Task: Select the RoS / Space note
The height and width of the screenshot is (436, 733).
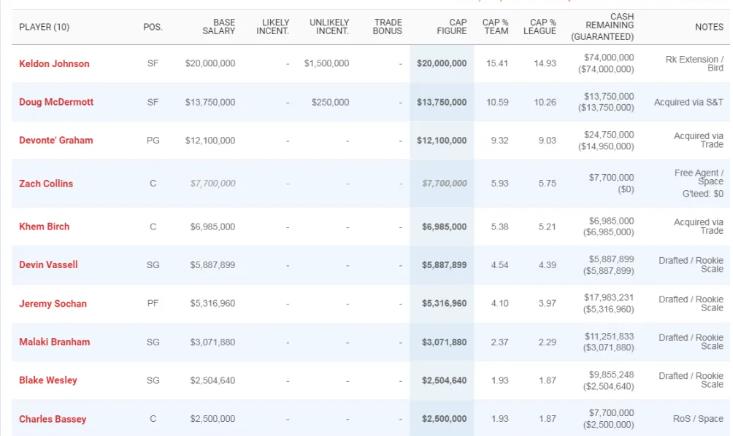Action: click(x=698, y=419)
